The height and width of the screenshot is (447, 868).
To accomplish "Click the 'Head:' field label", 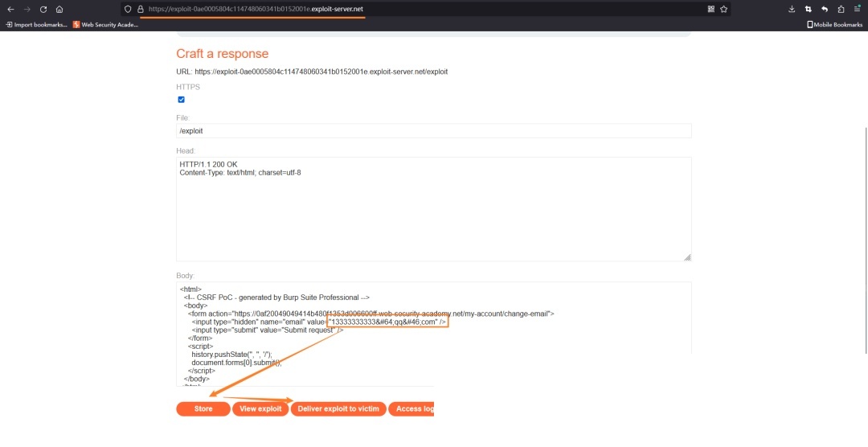I will point(186,150).
